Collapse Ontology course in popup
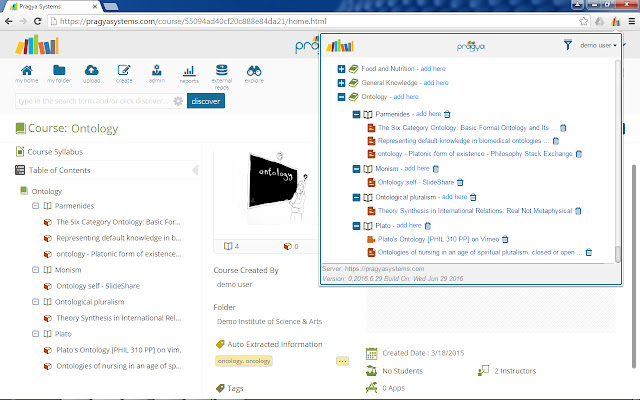The width and height of the screenshot is (640, 400). [341, 97]
